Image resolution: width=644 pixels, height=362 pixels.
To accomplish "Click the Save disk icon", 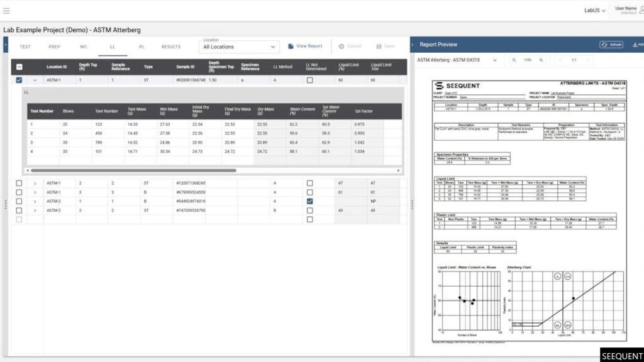I will point(379,47).
